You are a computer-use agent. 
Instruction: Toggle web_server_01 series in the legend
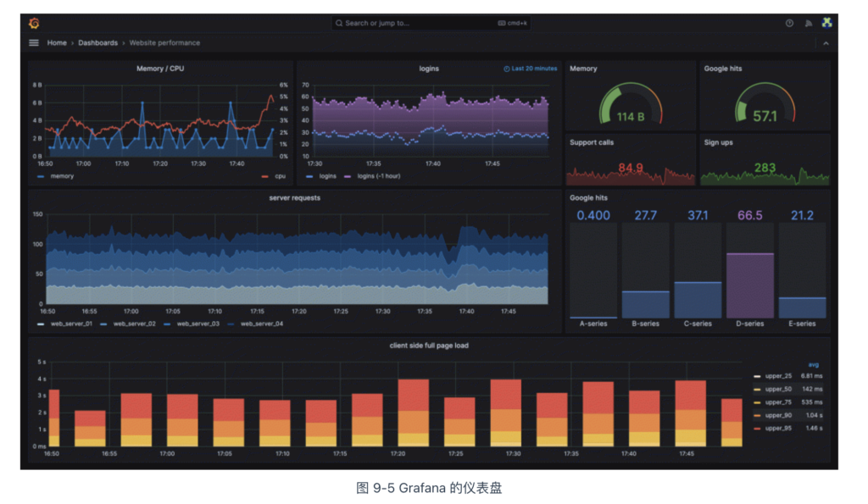pyautogui.click(x=71, y=324)
